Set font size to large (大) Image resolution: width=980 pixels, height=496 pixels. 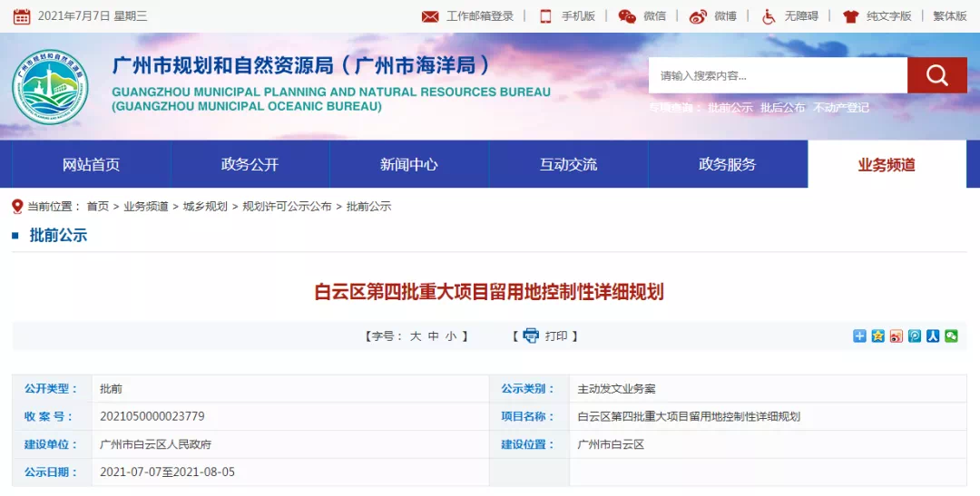[416, 336]
